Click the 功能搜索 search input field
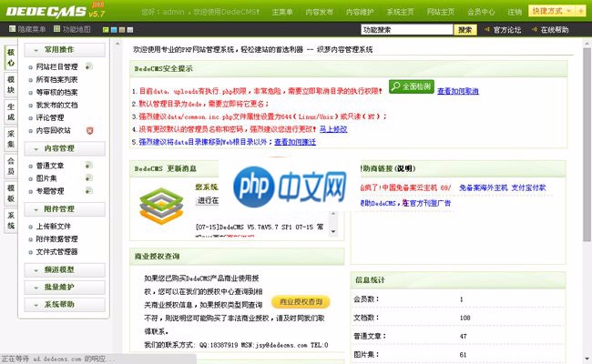Screen dimensions: 592x364 [407, 29]
